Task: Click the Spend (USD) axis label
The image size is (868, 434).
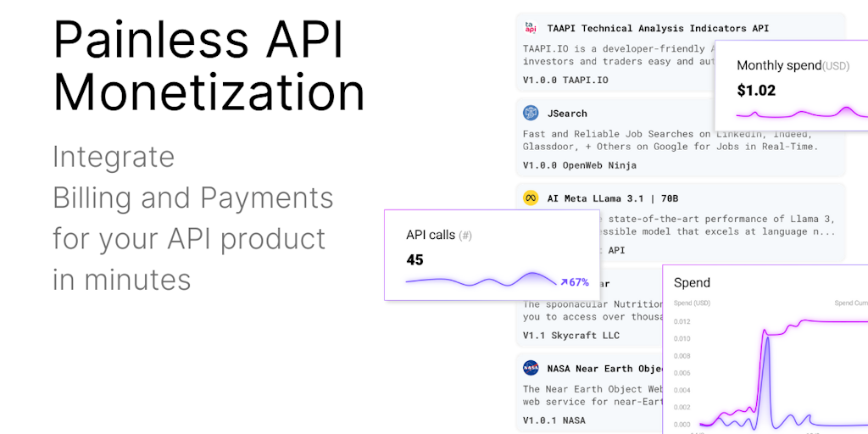Action: coord(692,303)
